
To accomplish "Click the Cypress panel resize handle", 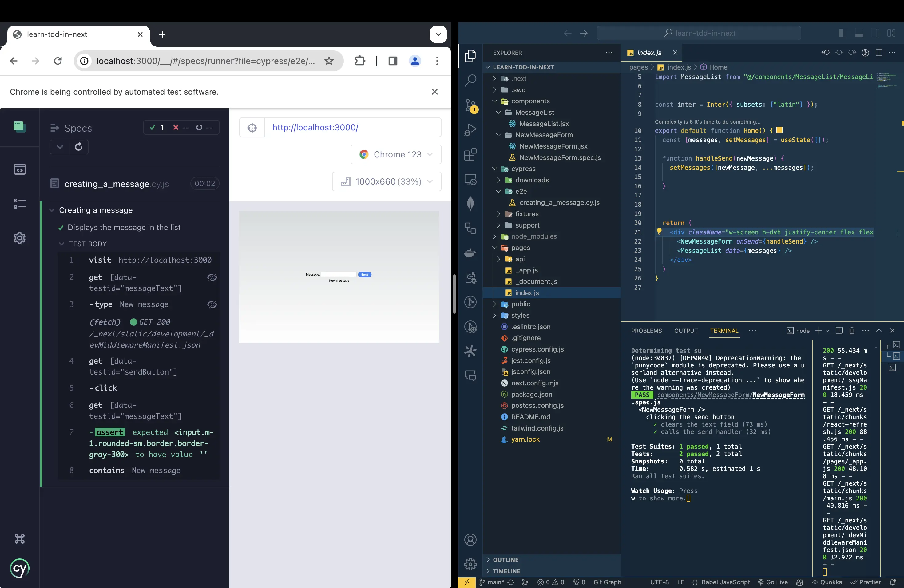I will click(454, 294).
